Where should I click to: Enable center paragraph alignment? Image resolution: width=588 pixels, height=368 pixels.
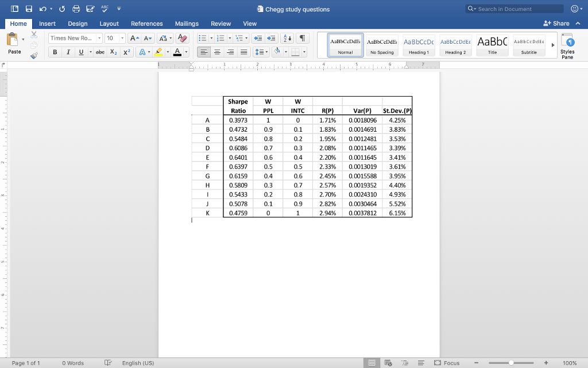[x=217, y=52]
